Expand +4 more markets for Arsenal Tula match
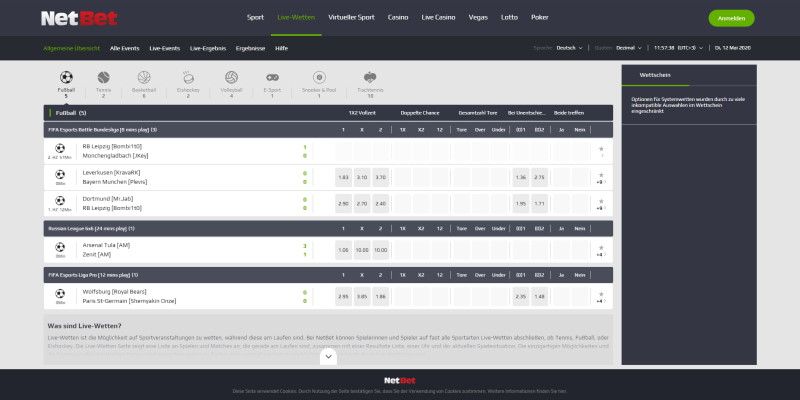The width and height of the screenshot is (800, 400). (602, 255)
